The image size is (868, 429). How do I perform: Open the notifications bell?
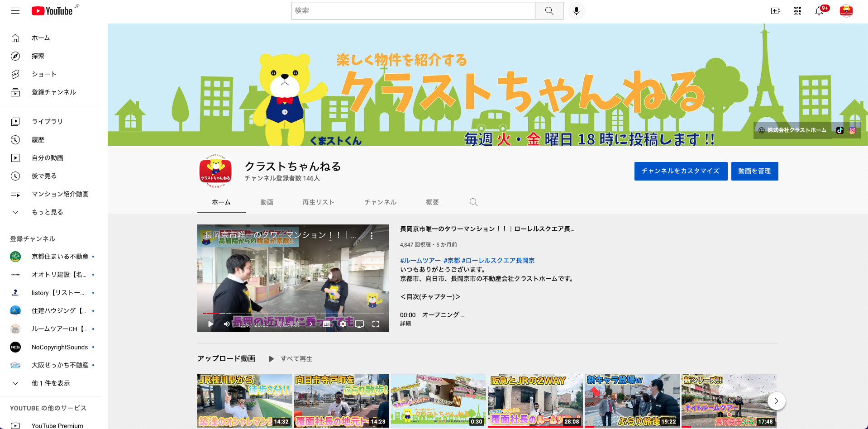pyautogui.click(x=819, y=11)
